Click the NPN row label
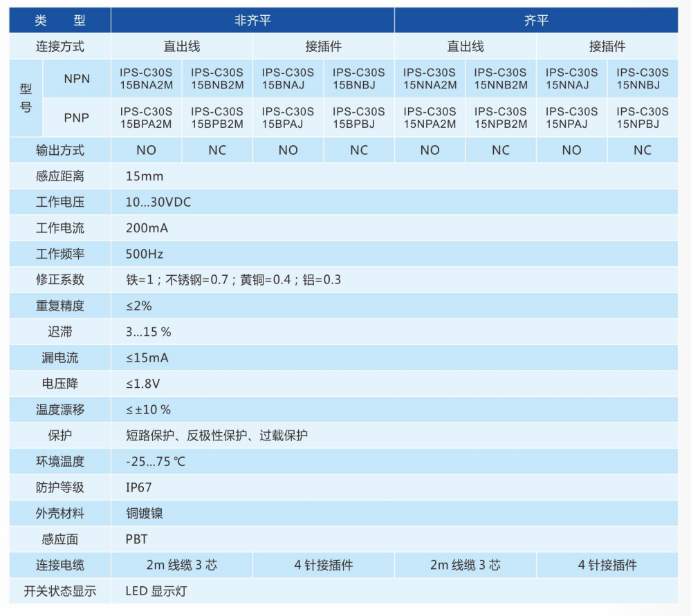Screen dimensions: 691x616 pyautogui.click(x=77, y=79)
